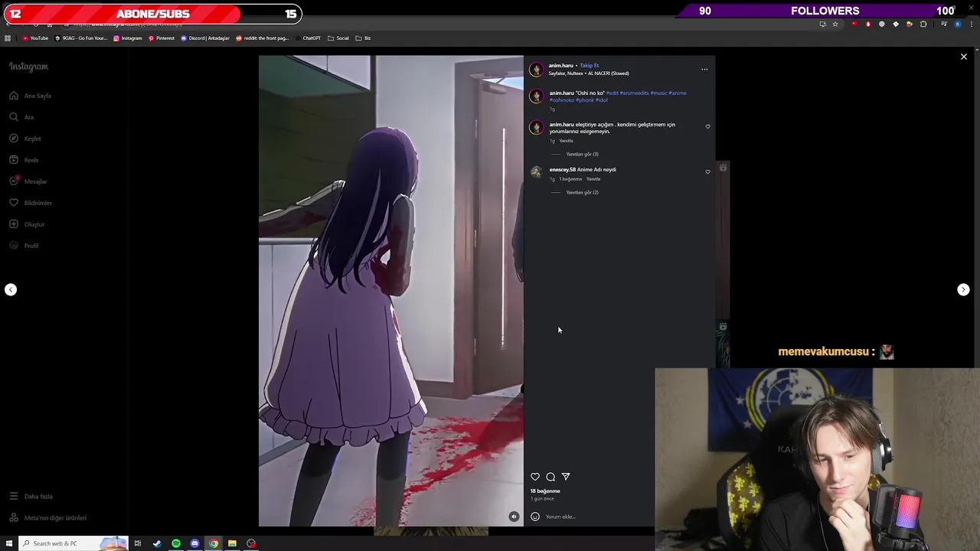Go to previous post arrow

[x=11, y=289]
